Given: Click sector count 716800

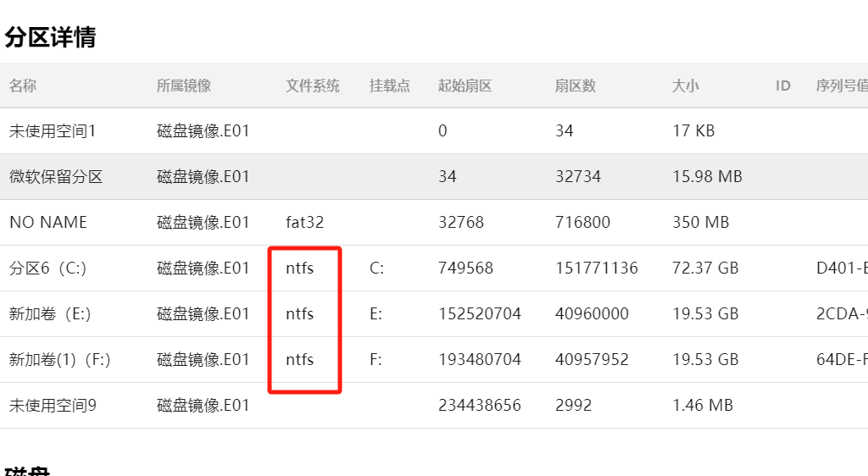Looking at the screenshot, I should [582, 222].
